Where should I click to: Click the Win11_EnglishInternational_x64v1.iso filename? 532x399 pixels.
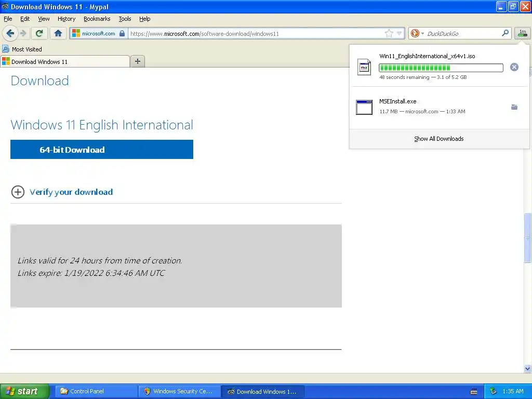click(x=427, y=56)
